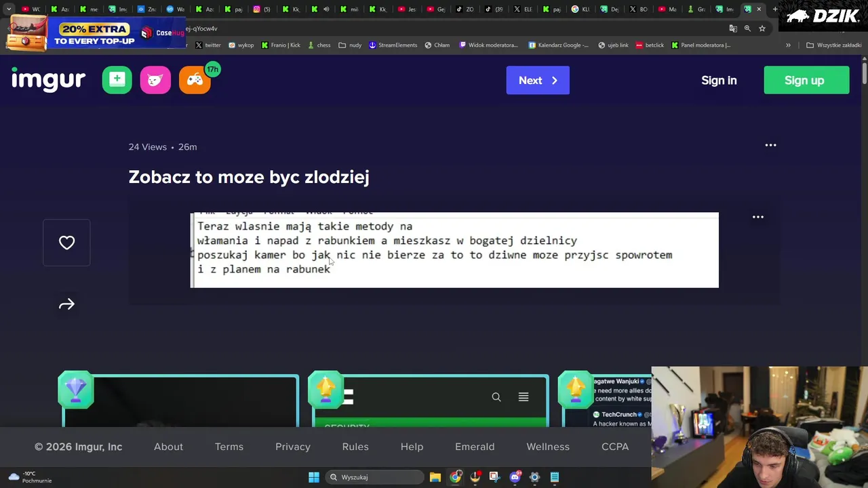868x488 pixels.
Task: Open the CCPA footer link
Action: 615,447
